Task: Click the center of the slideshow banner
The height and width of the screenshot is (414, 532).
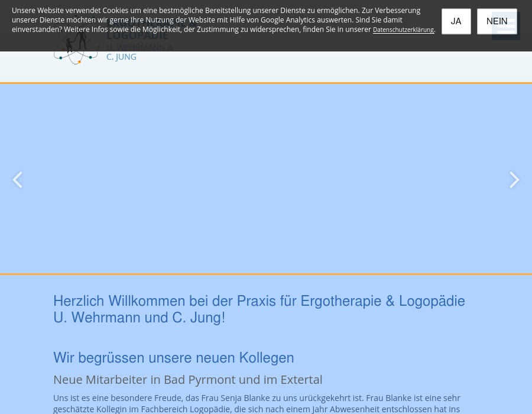Action: [266, 179]
